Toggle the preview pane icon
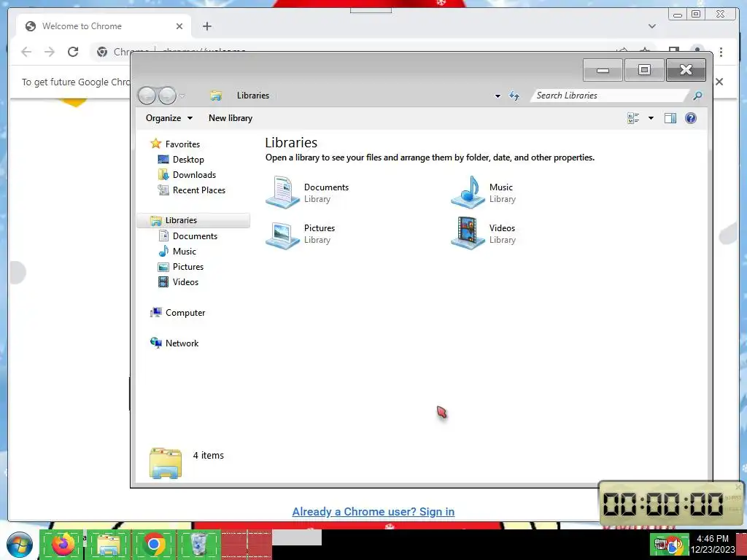Image resolution: width=747 pixels, height=560 pixels. click(x=670, y=118)
